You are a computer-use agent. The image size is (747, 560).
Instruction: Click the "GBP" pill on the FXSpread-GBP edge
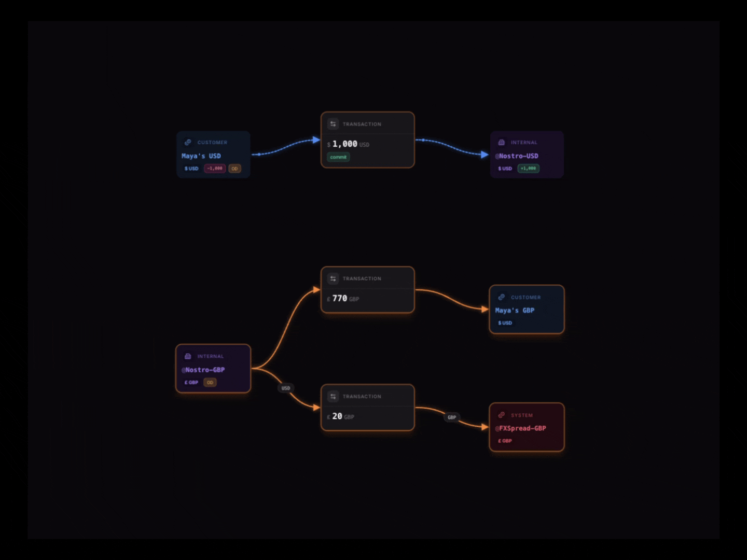(452, 417)
